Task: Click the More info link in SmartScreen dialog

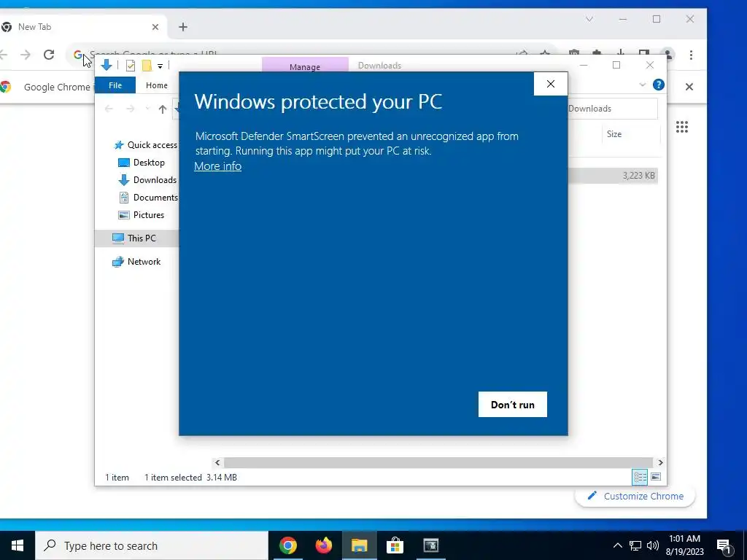Action: 217,166
